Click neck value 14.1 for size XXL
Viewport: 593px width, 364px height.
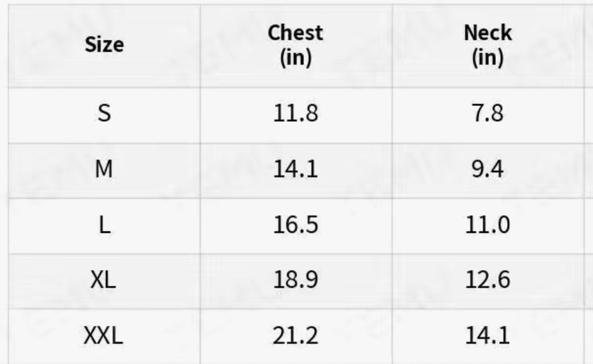(487, 336)
